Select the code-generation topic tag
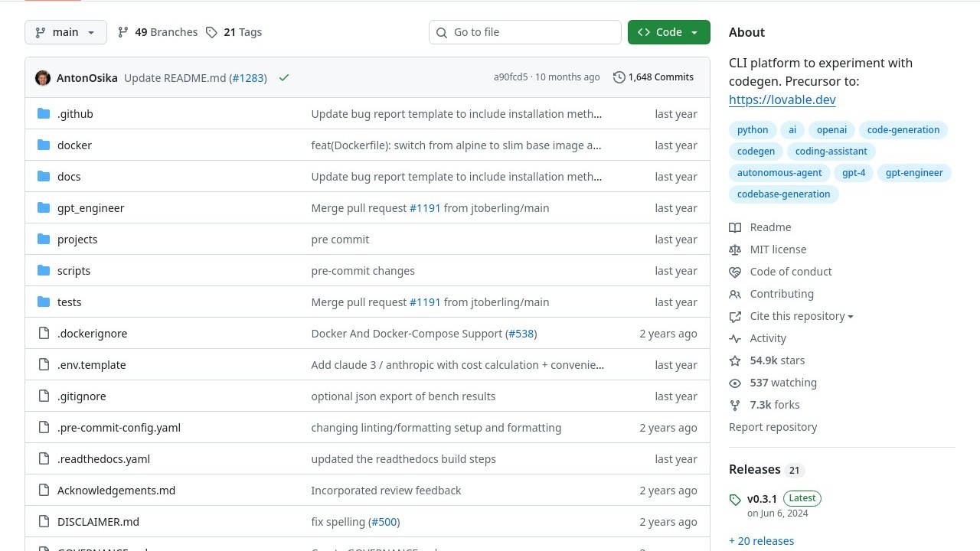 [903, 130]
